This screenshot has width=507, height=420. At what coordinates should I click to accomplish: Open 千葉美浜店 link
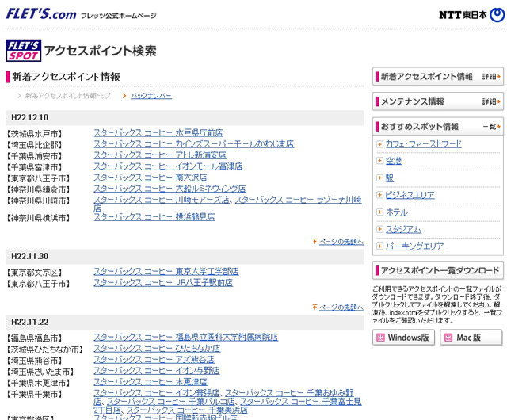point(187,410)
